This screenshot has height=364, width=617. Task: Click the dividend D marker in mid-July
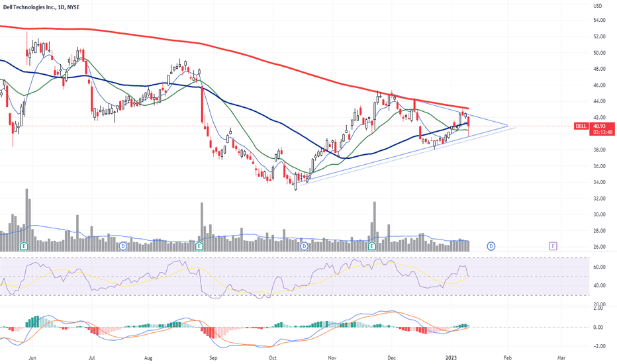tap(122, 246)
